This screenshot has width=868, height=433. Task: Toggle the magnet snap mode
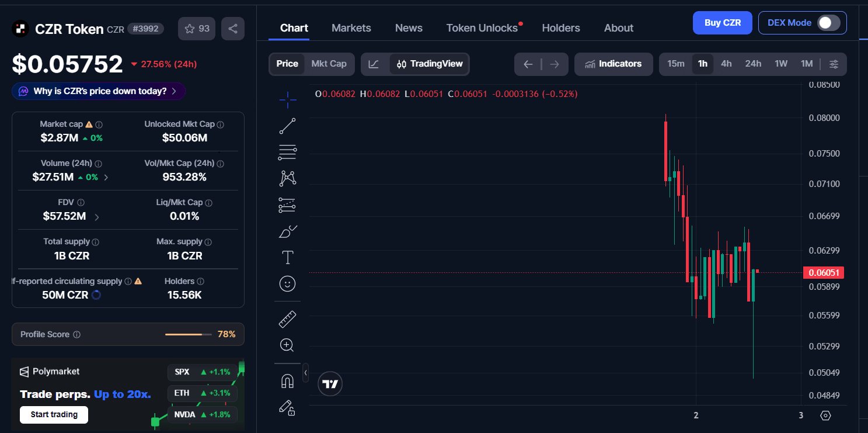point(287,381)
